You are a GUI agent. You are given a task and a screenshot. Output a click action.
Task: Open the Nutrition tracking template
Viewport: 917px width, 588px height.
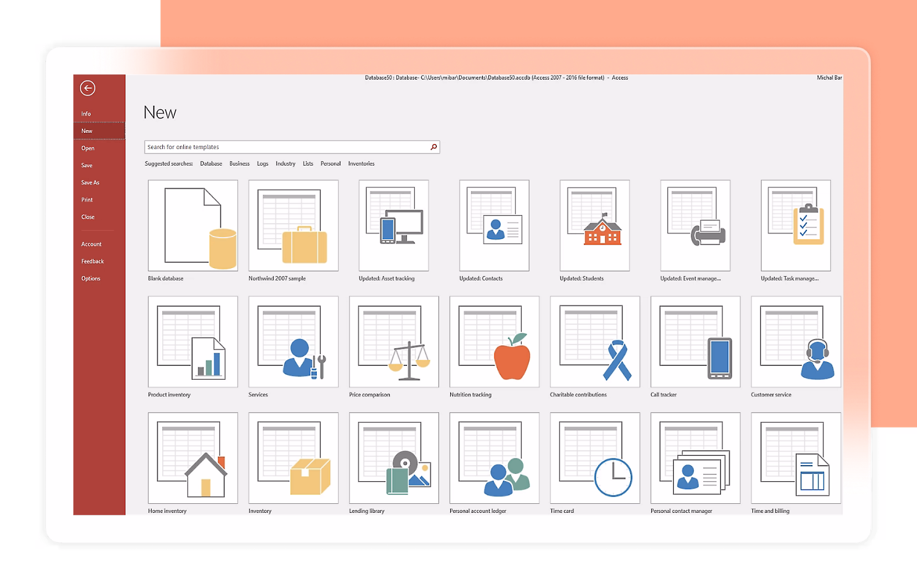(x=493, y=342)
